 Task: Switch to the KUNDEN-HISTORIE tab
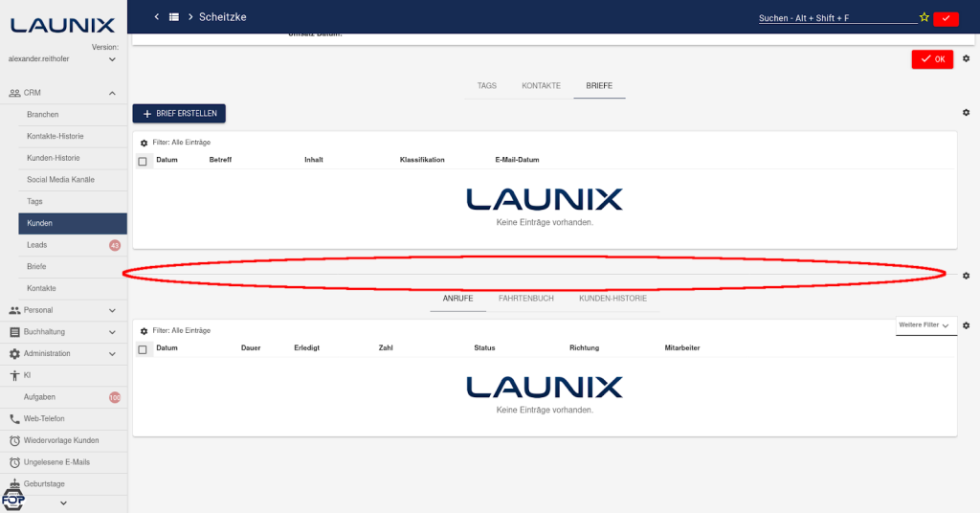(613, 299)
